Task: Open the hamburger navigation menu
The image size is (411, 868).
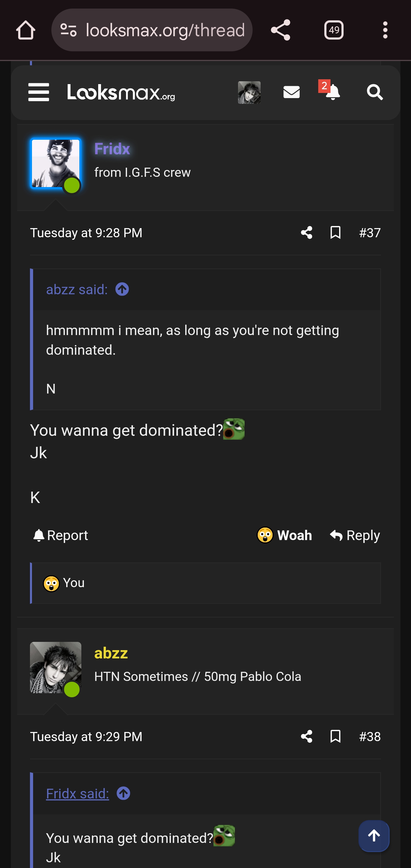Action: (39, 92)
